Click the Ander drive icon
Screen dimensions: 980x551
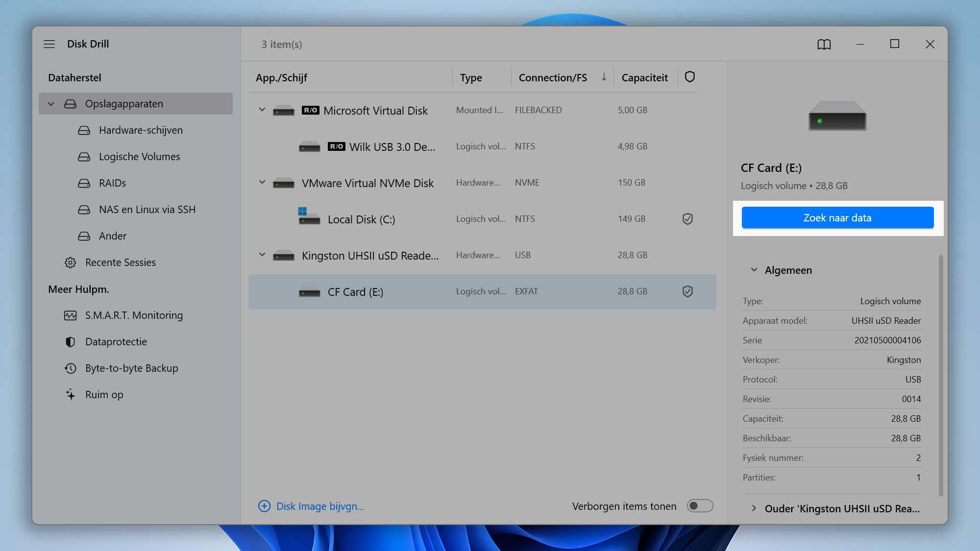[x=84, y=236]
